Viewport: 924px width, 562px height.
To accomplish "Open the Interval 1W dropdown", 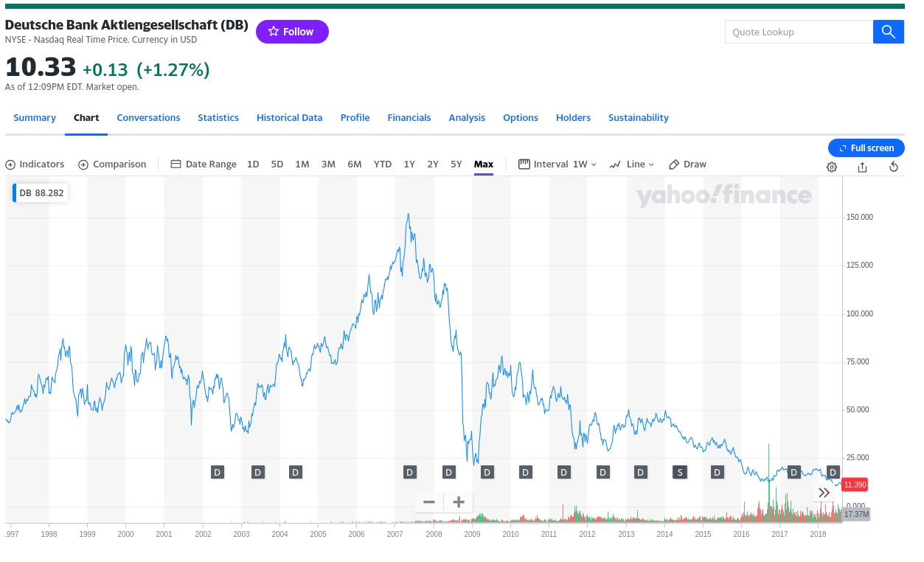I will [557, 164].
